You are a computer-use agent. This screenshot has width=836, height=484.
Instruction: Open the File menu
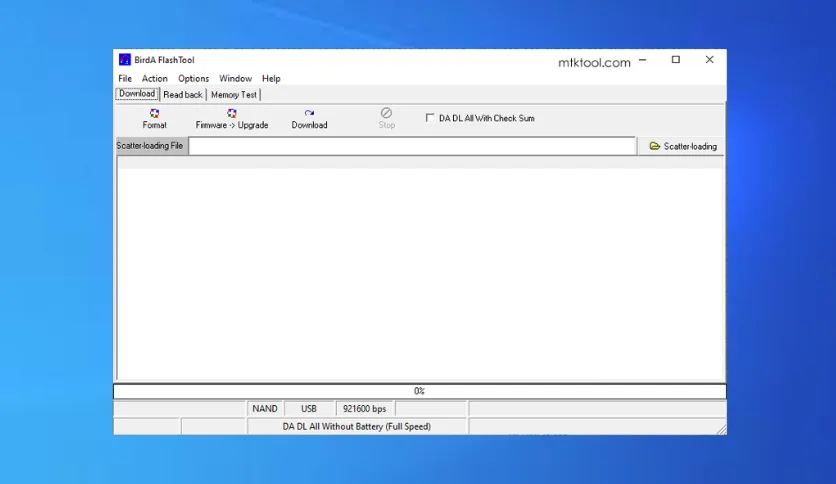coord(125,78)
